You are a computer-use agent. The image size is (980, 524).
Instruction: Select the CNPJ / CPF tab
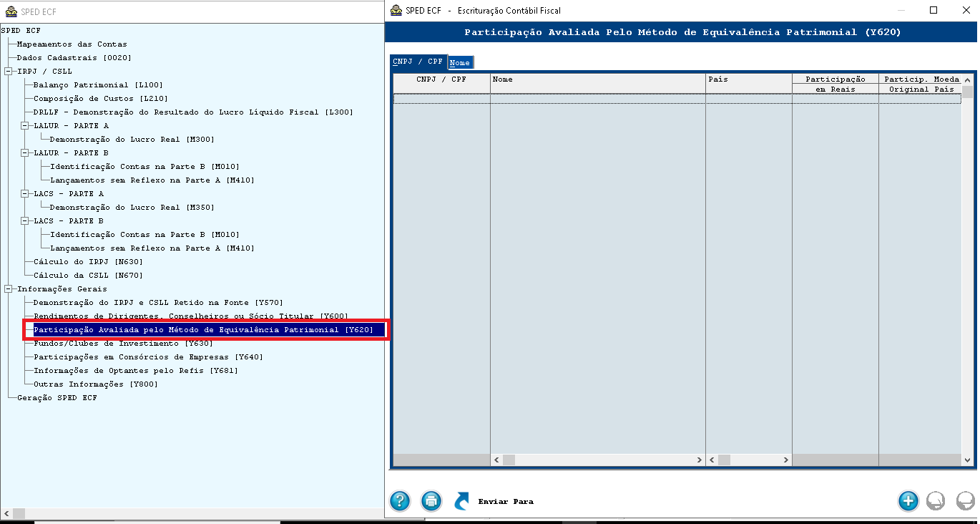click(x=418, y=62)
